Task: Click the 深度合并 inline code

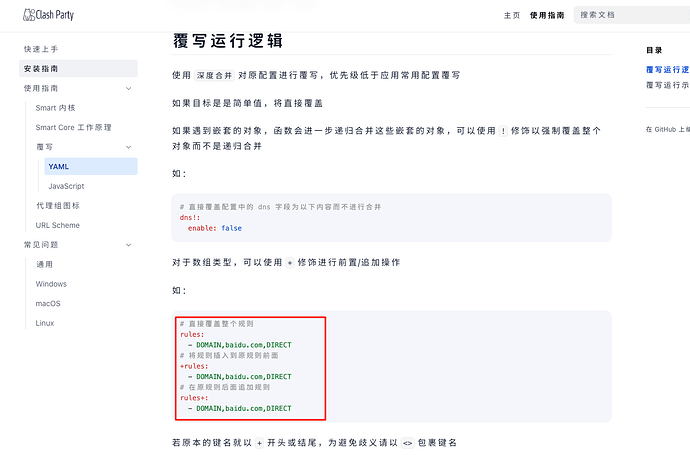Action: 214,75
